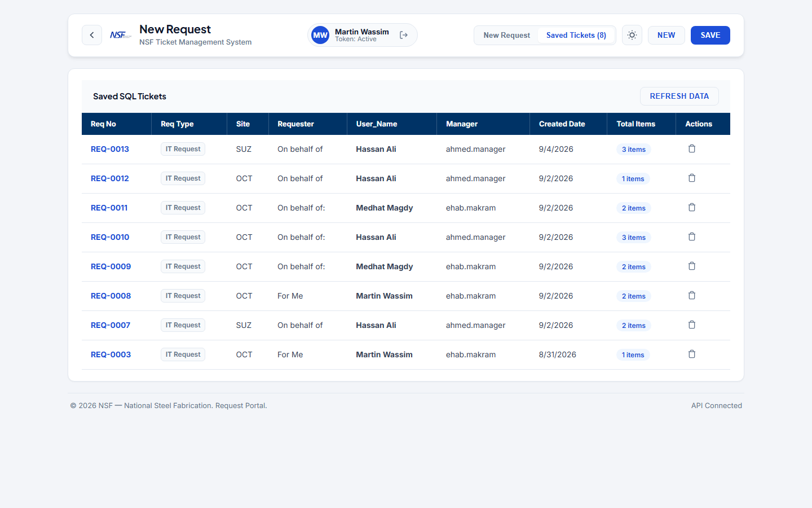The width and height of the screenshot is (812, 508).
Task: Click the Created Date column header
Action: (x=568, y=124)
